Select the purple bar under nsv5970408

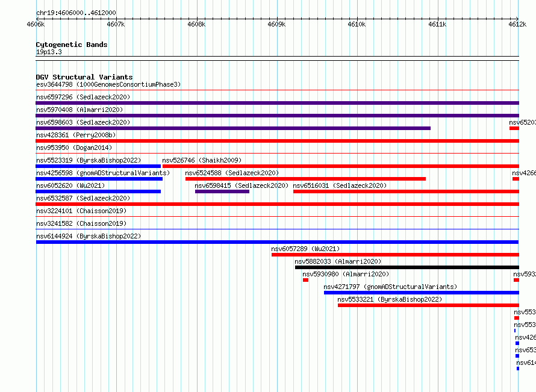point(277,116)
